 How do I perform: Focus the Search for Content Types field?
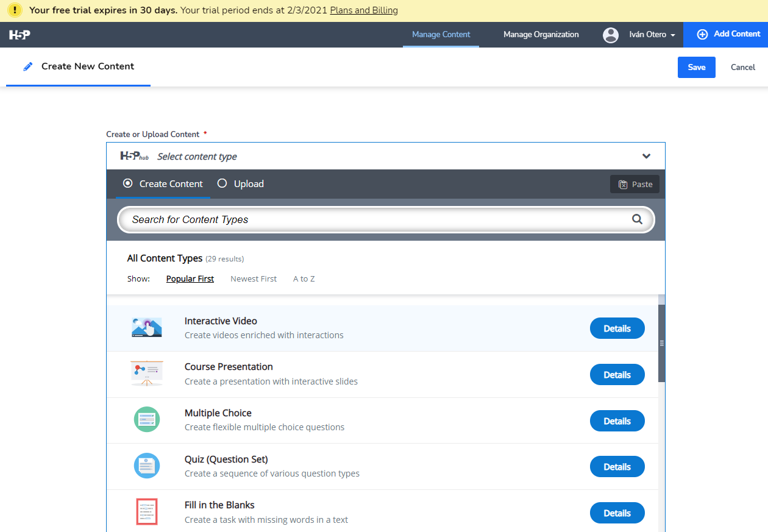point(378,219)
